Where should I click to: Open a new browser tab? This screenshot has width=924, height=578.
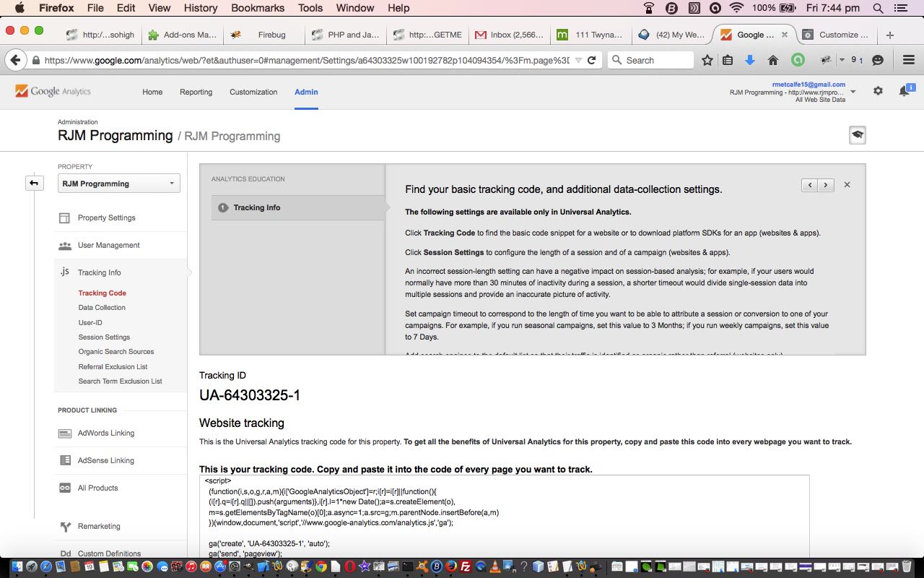point(890,35)
